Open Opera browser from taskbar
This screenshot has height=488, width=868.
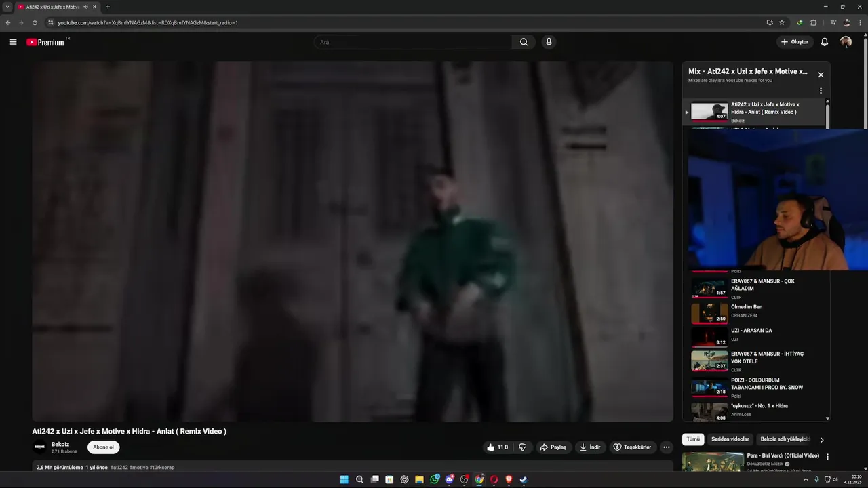click(494, 479)
